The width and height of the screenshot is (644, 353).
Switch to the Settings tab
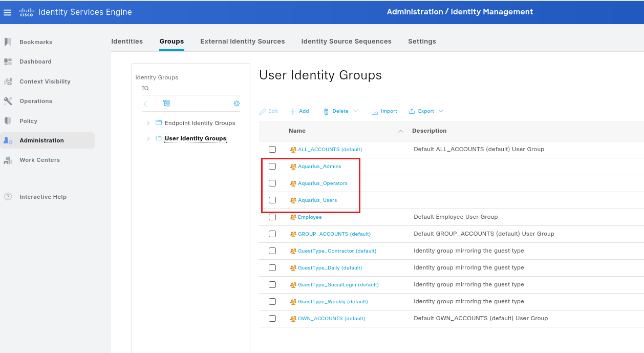[422, 41]
